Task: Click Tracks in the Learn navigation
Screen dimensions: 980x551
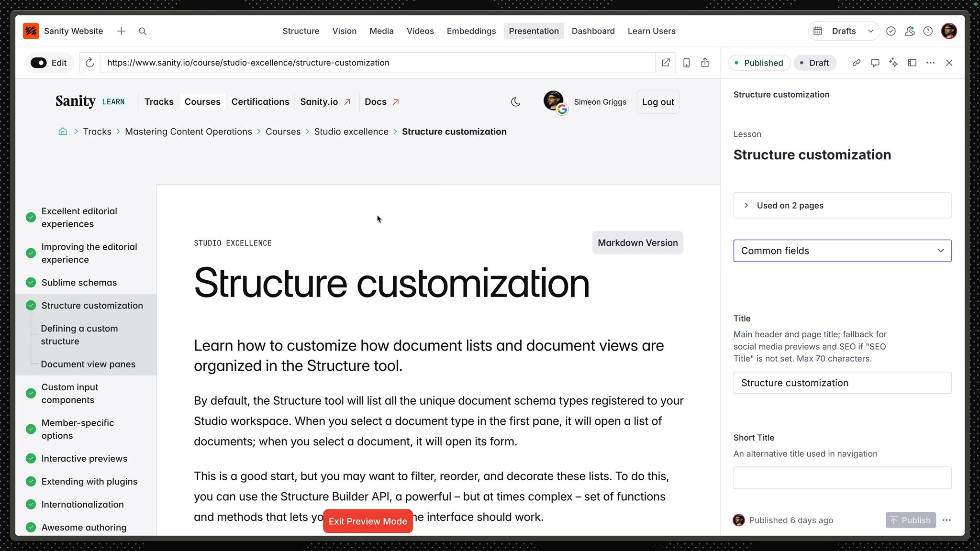Action: point(159,102)
